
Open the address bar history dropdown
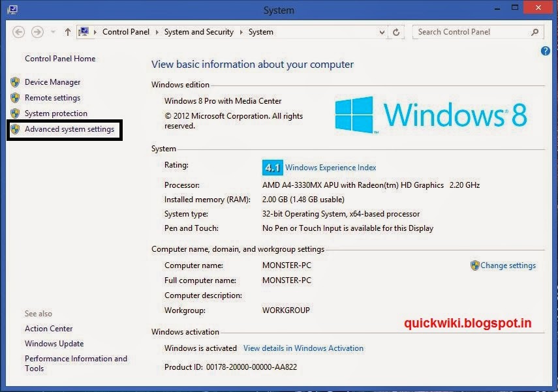coord(382,33)
